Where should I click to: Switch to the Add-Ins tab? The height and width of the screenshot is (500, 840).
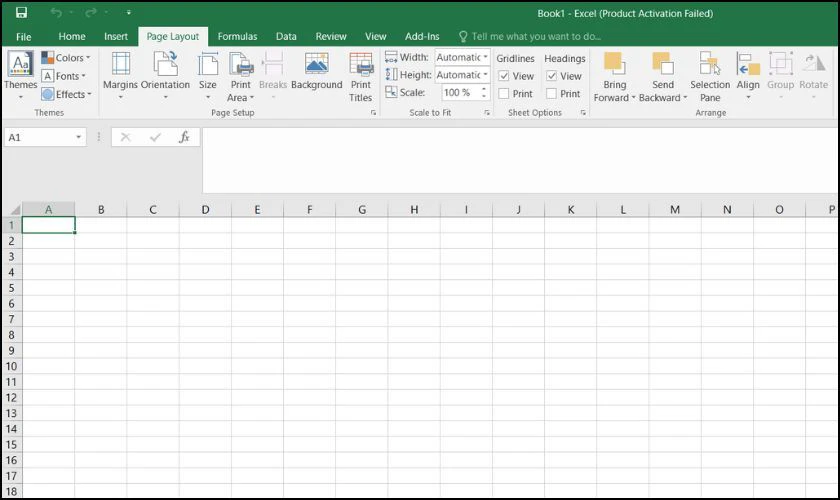point(422,36)
